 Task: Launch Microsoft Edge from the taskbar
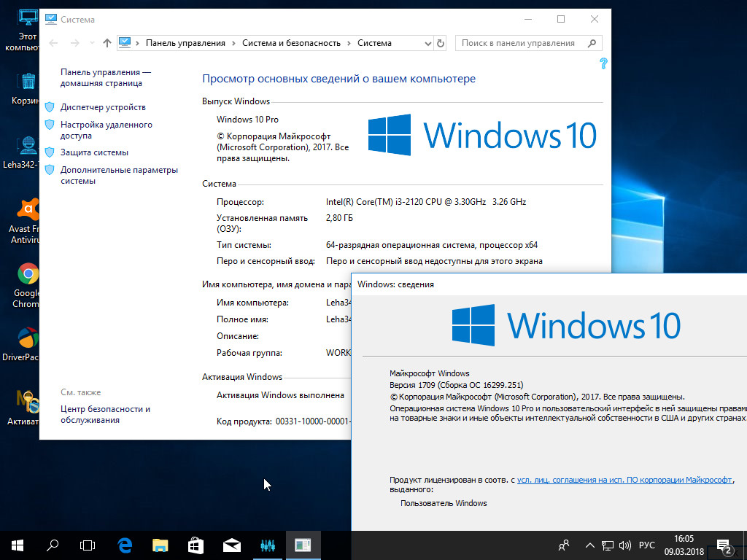(125, 545)
